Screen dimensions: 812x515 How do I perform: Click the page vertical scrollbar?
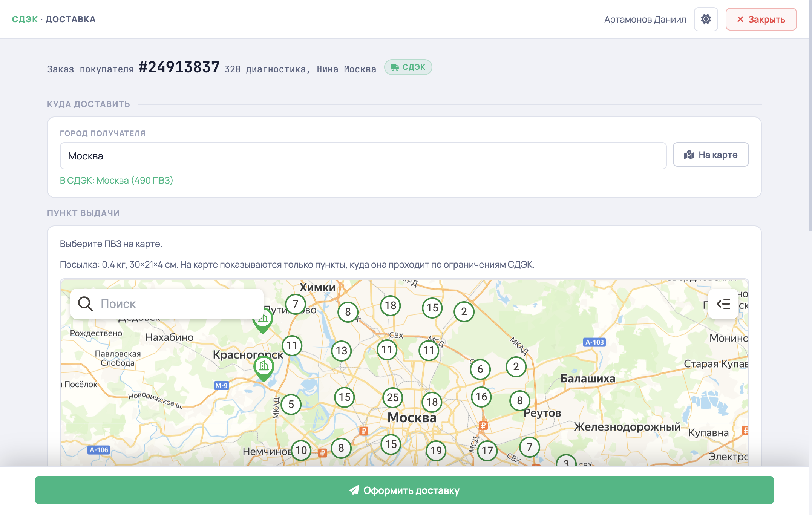810,116
